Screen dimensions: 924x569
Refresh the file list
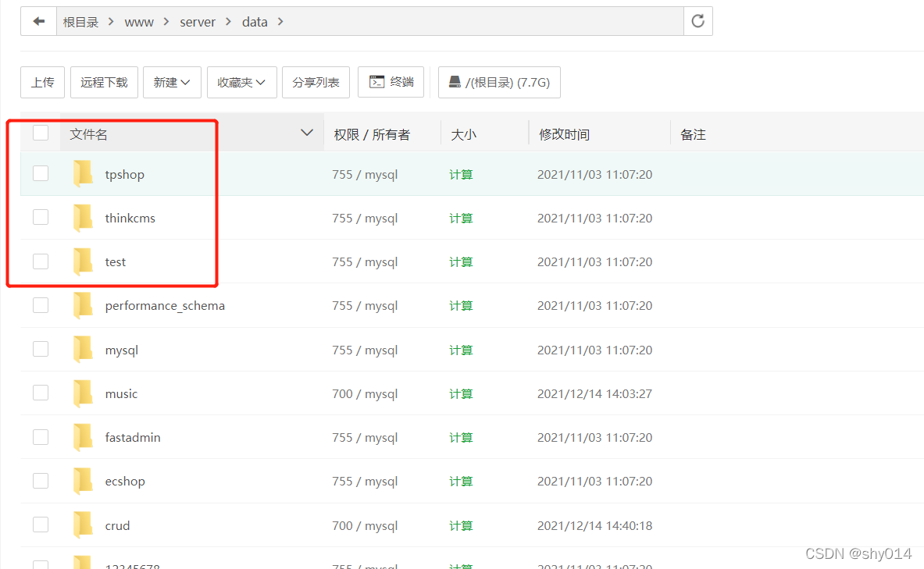click(x=697, y=21)
